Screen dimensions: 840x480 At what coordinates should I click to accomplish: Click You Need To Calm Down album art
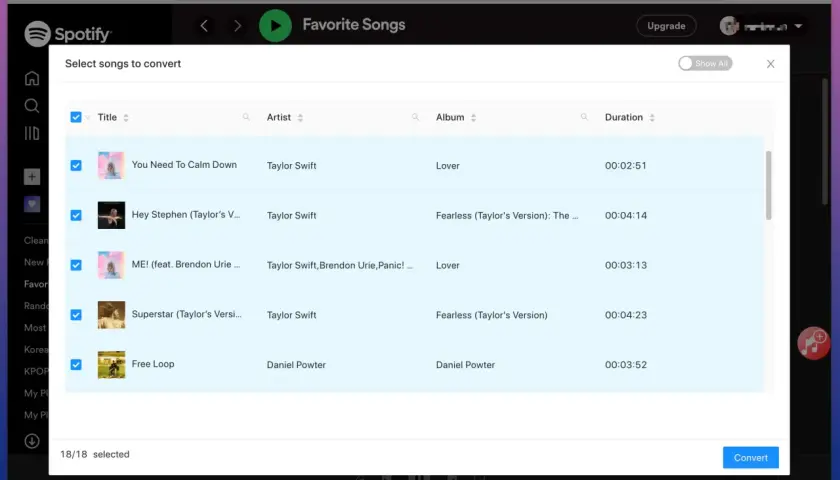tap(111, 165)
